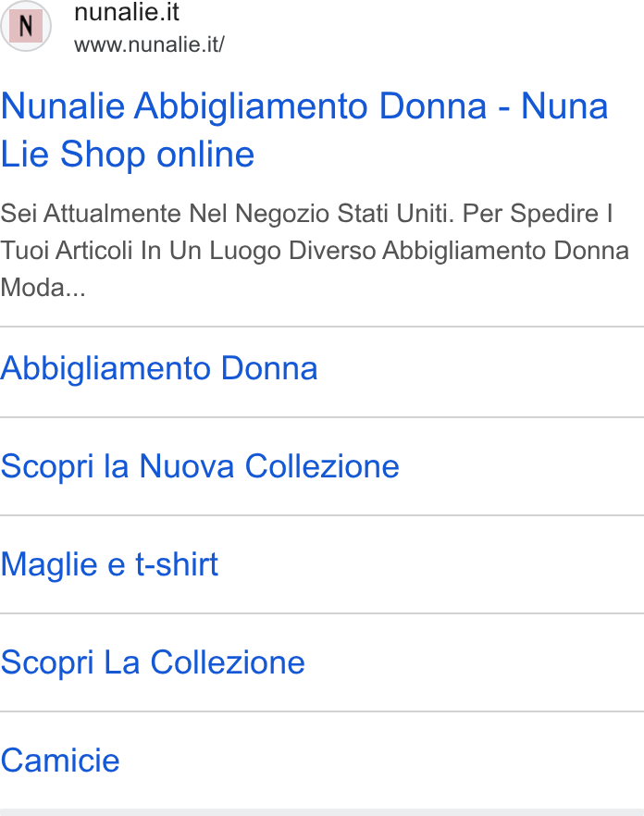Open the Camicie sitelink
Viewport: 644px width, 816px height.
point(60,760)
